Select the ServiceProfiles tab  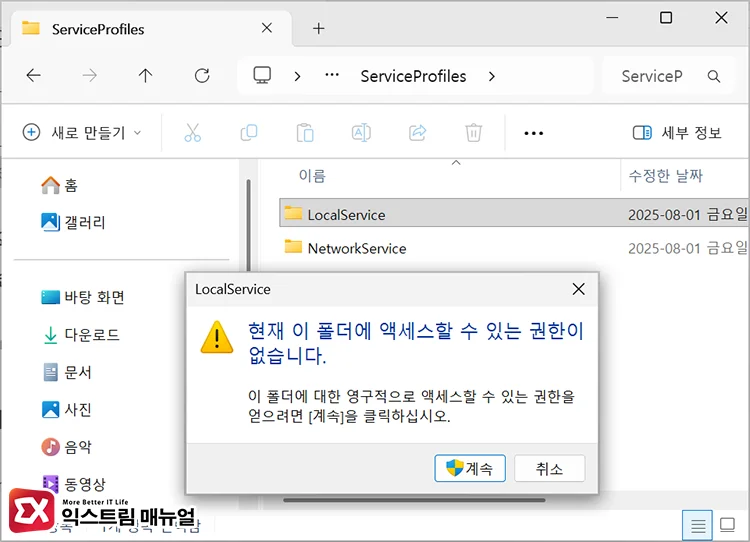click(151, 29)
